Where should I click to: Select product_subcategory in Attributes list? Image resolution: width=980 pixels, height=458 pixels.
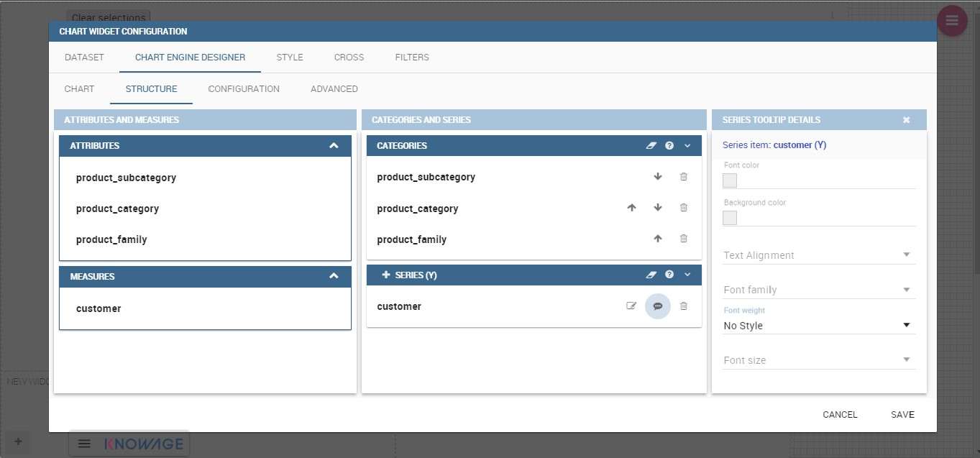(x=126, y=178)
